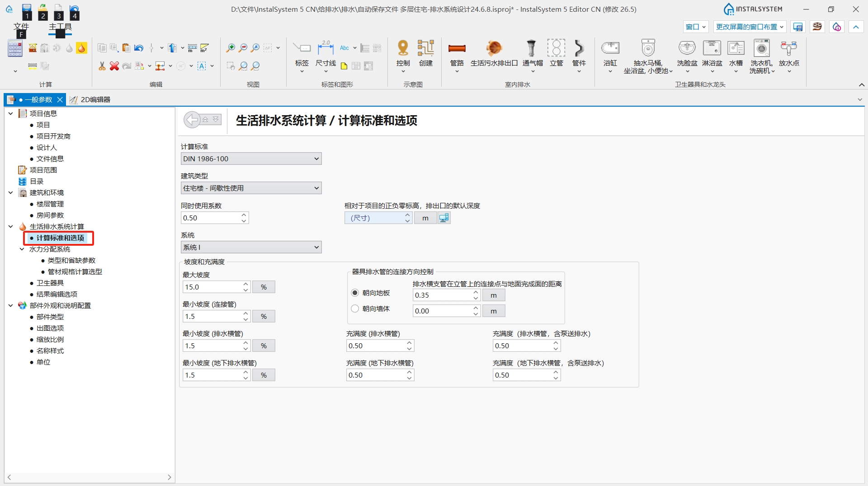The width and height of the screenshot is (868, 486).
Task: Select 出图选项 in the tree
Action: click(50, 328)
